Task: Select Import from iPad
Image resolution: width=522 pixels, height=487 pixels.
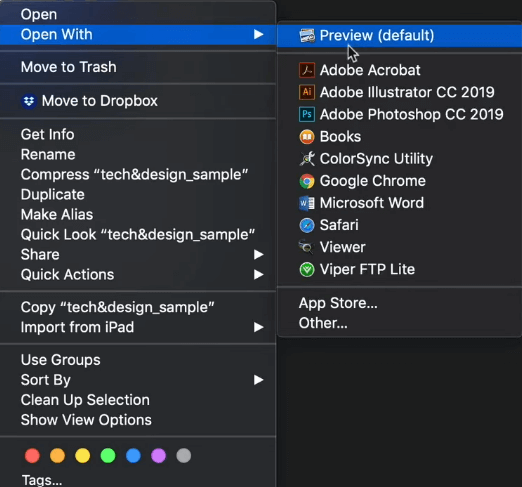Action: (138, 327)
